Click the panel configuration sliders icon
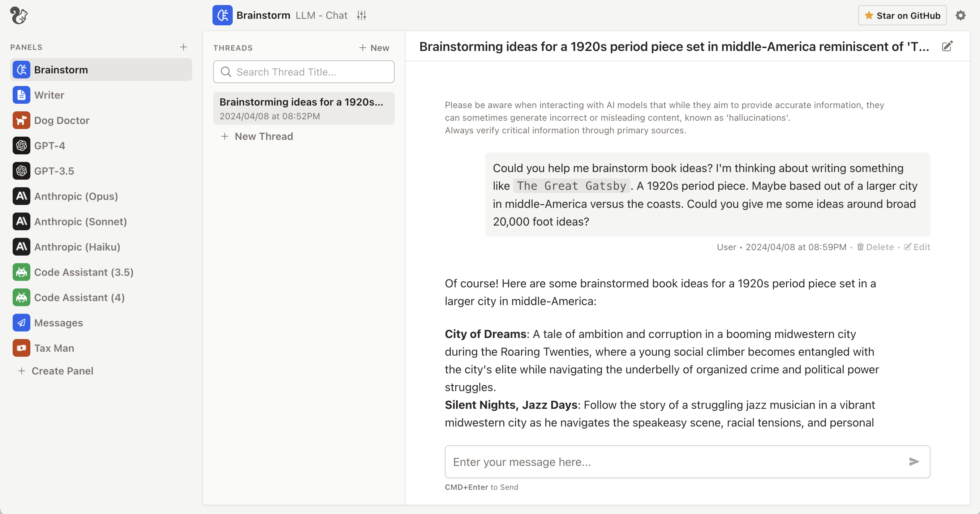This screenshot has width=980, height=514. coord(361,15)
